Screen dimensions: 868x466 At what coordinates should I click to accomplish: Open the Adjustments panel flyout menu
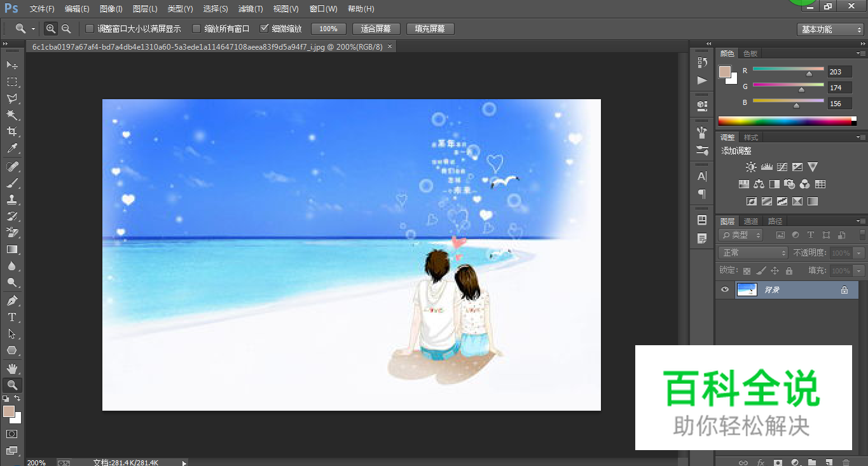click(x=861, y=137)
